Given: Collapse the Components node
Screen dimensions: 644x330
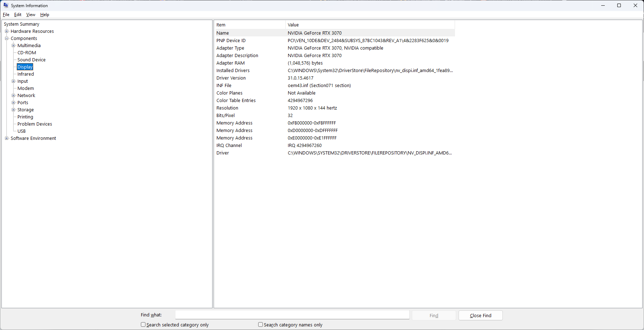Looking at the screenshot, I should [x=6, y=39].
